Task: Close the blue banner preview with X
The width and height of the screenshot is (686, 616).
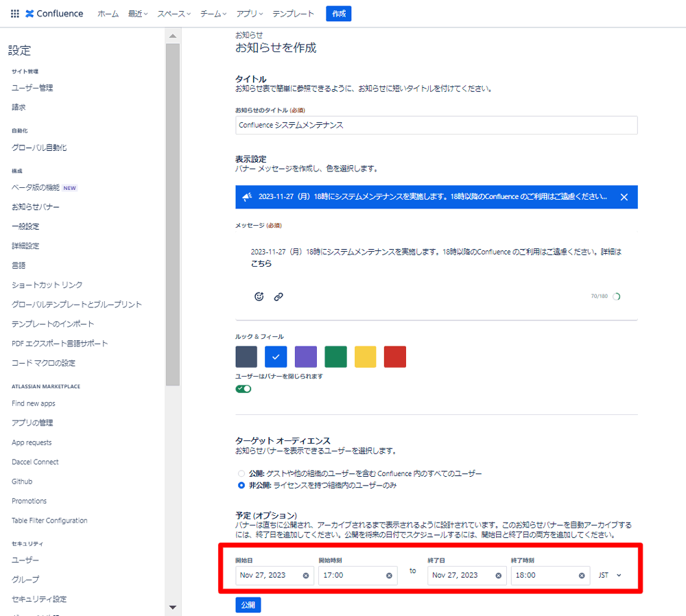Action: [x=624, y=197]
